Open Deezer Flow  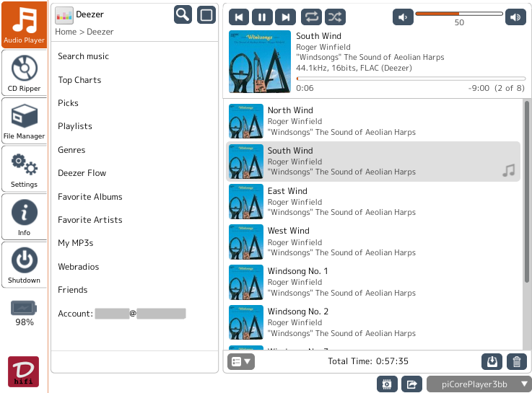82,173
